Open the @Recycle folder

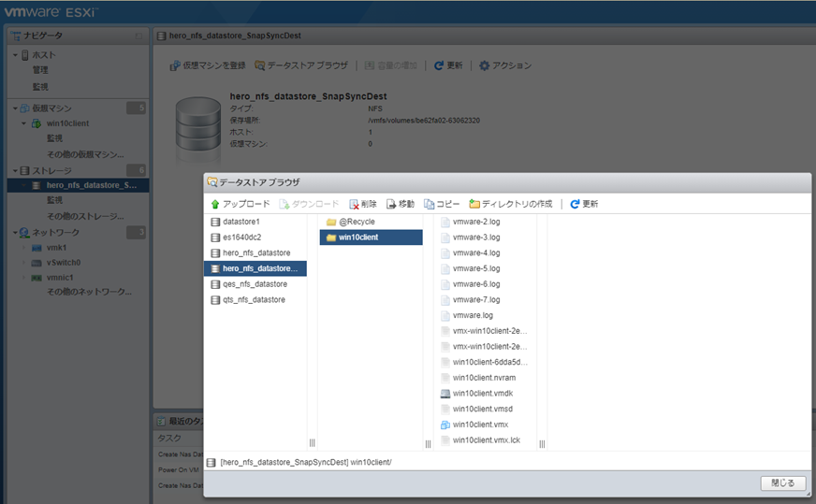click(356, 222)
